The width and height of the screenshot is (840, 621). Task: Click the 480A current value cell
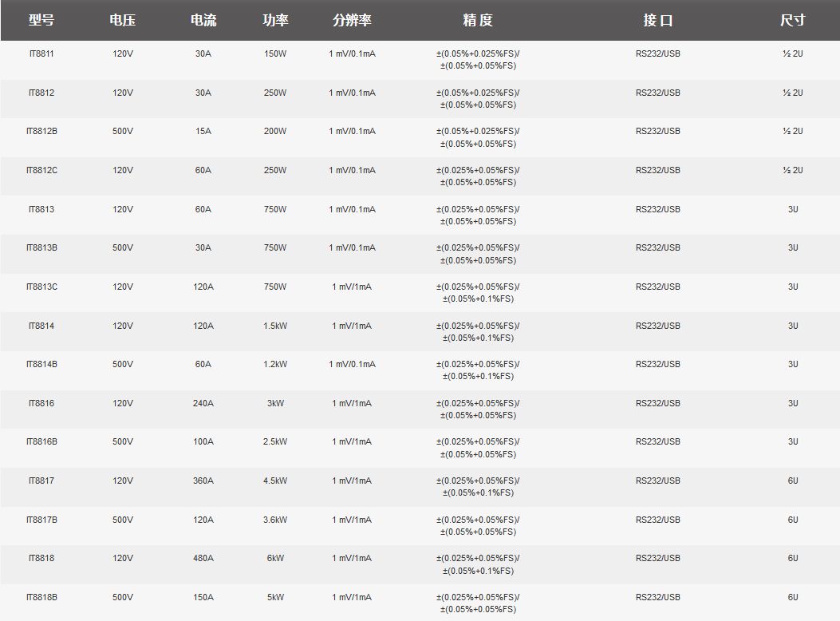tap(203, 558)
